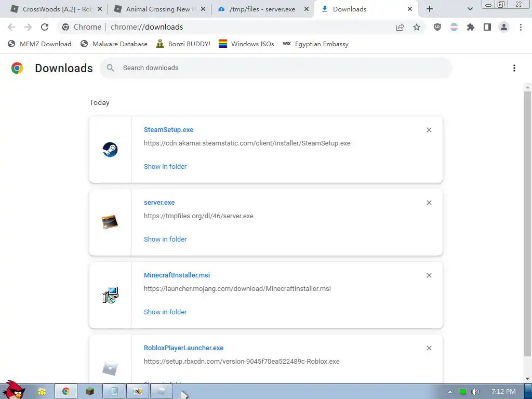Open the MinecraftInstaller.msi file link
The height and width of the screenshot is (399, 532).
pos(177,275)
